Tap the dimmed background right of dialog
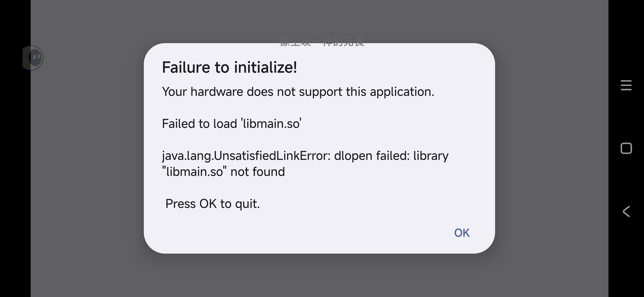Image resolution: width=644 pixels, height=297 pixels. 550,150
